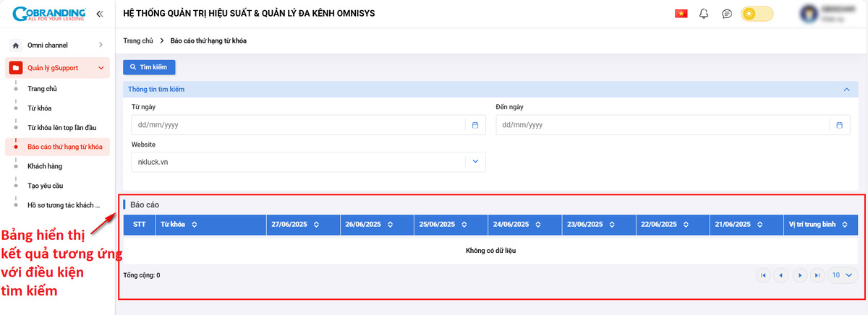Click the Tìm kiếm search button

(149, 67)
